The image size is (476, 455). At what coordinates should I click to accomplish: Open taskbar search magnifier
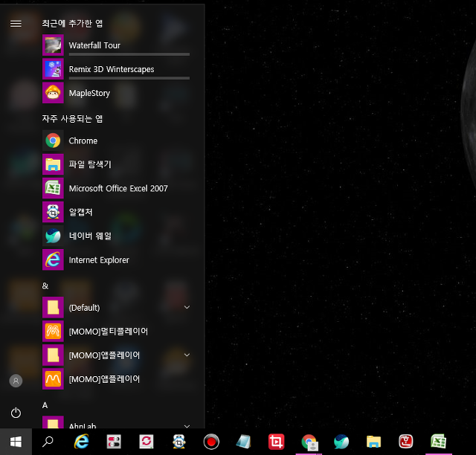coord(48,442)
